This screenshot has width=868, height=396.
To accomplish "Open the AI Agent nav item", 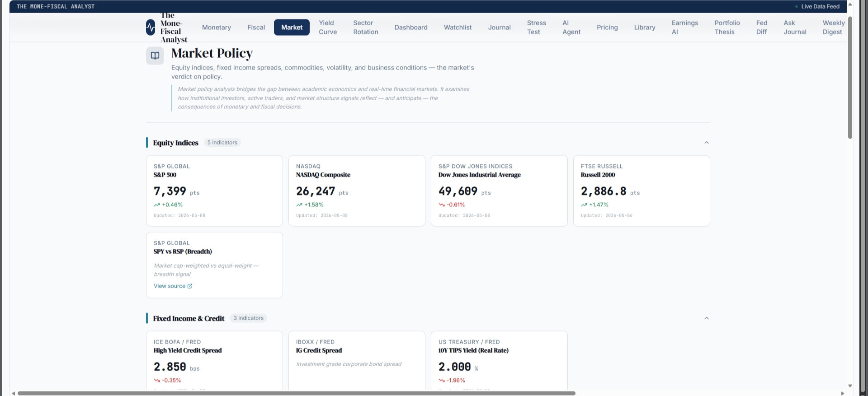I will point(571,28).
